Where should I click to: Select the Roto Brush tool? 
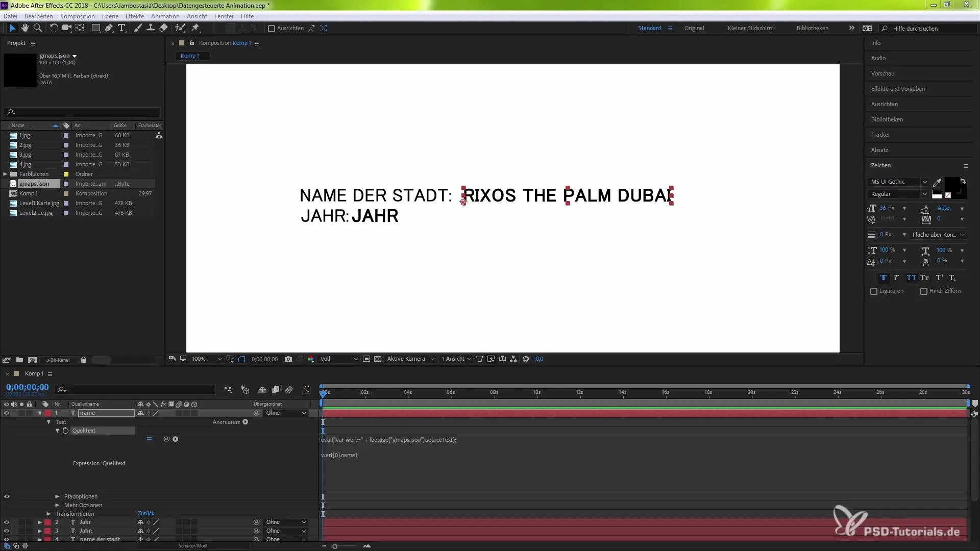coord(180,28)
